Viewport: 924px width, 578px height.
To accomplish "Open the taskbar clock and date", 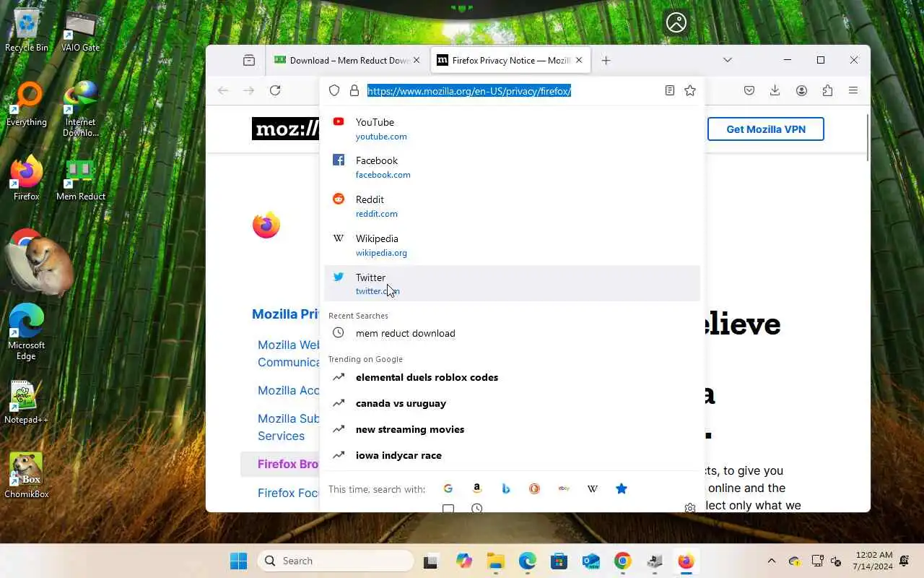I will pyautogui.click(x=873, y=561).
